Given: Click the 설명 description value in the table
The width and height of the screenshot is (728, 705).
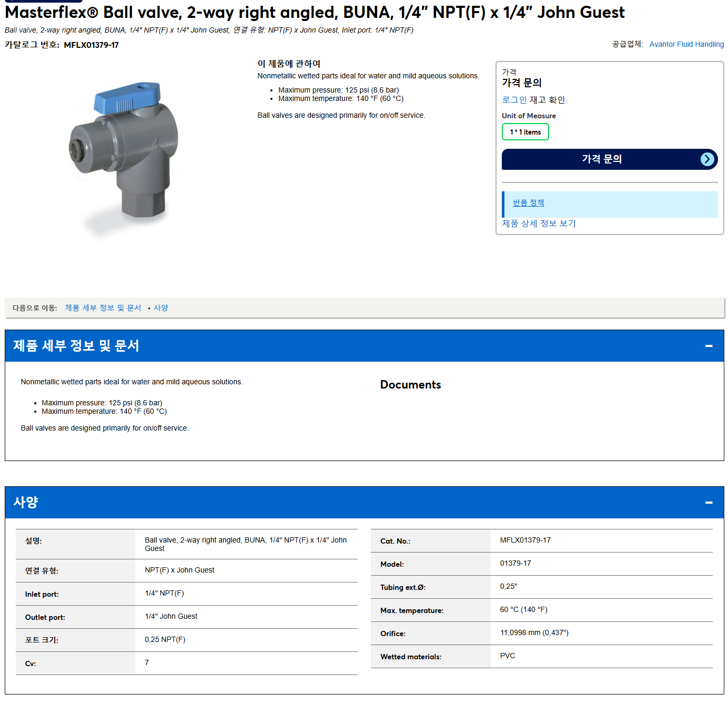Looking at the screenshot, I should point(246,544).
